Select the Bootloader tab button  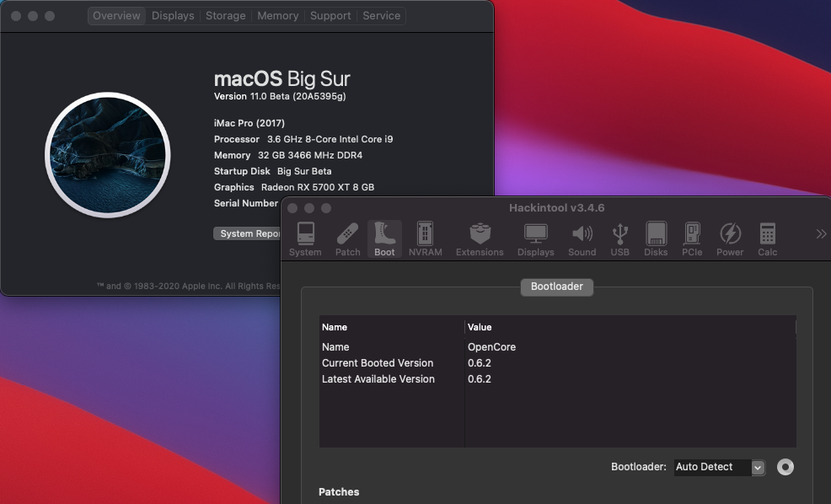tap(556, 287)
